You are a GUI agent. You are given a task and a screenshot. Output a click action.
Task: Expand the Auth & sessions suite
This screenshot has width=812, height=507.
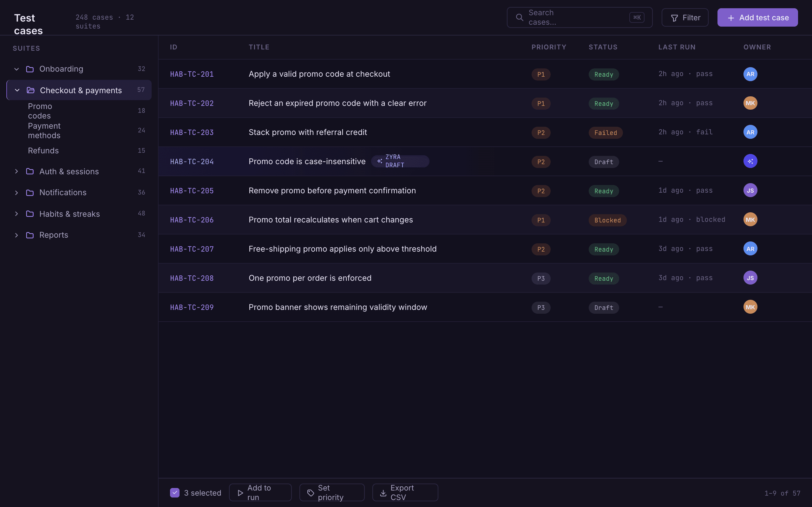[16, 171]
